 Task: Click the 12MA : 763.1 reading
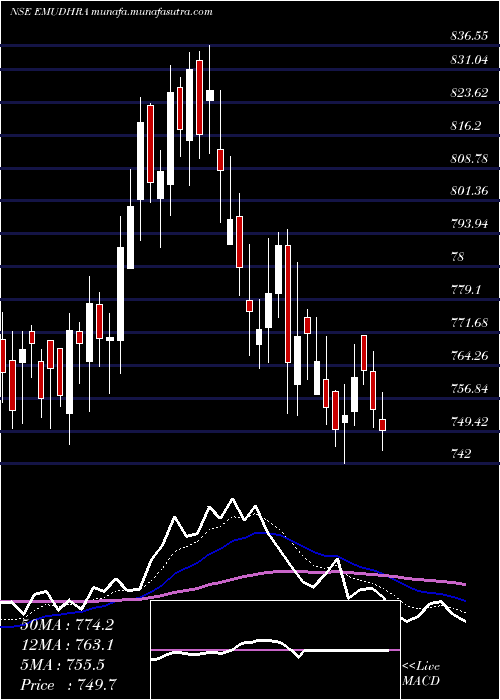point(67,645)
